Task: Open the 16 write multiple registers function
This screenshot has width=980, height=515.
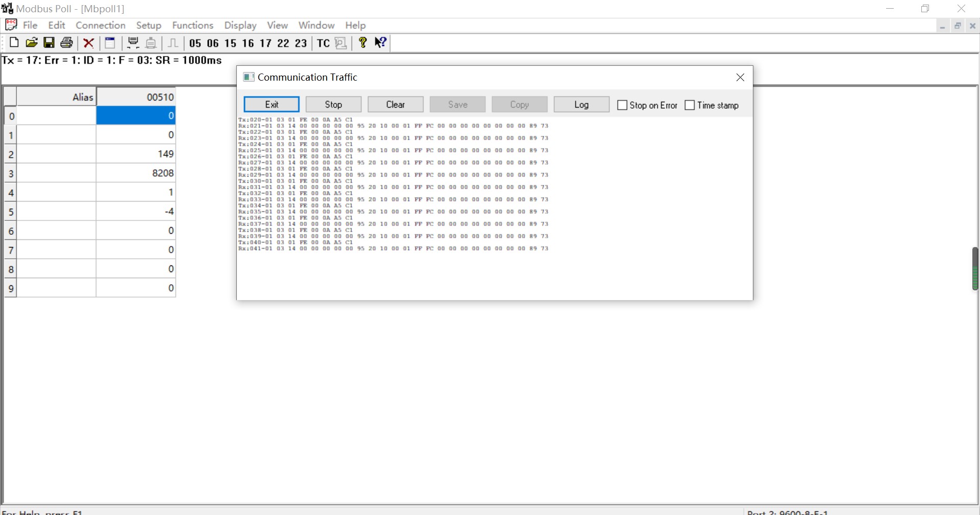Action: click(248, 43)
